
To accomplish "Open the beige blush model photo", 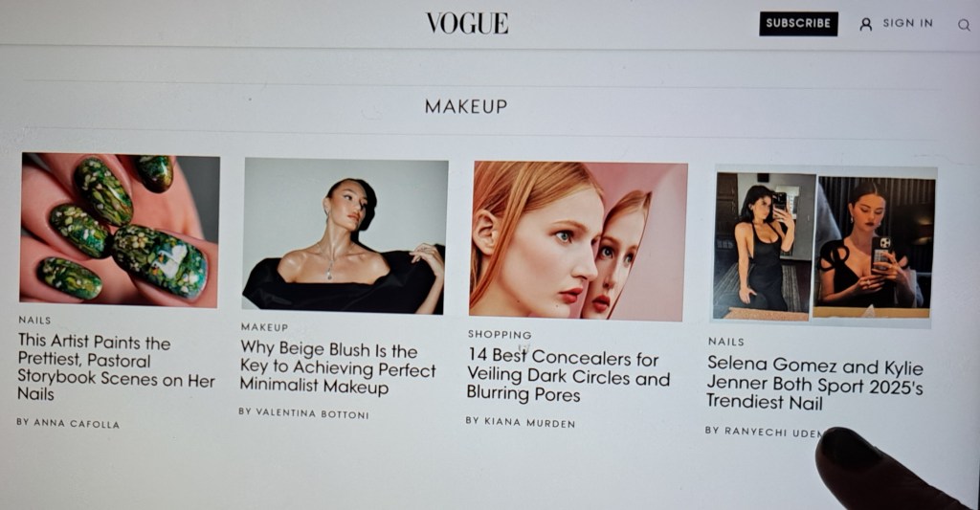I will pyautogui.click(x=345, y=235).
